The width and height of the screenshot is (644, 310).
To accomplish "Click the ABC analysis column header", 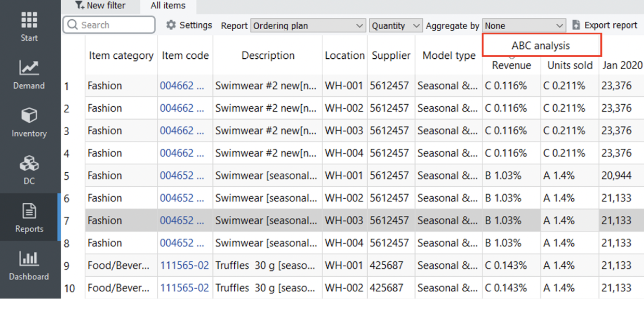I will tap(541, 46).
